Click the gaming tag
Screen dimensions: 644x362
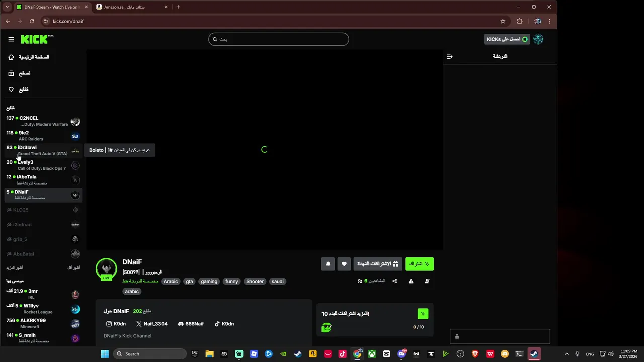209,282
